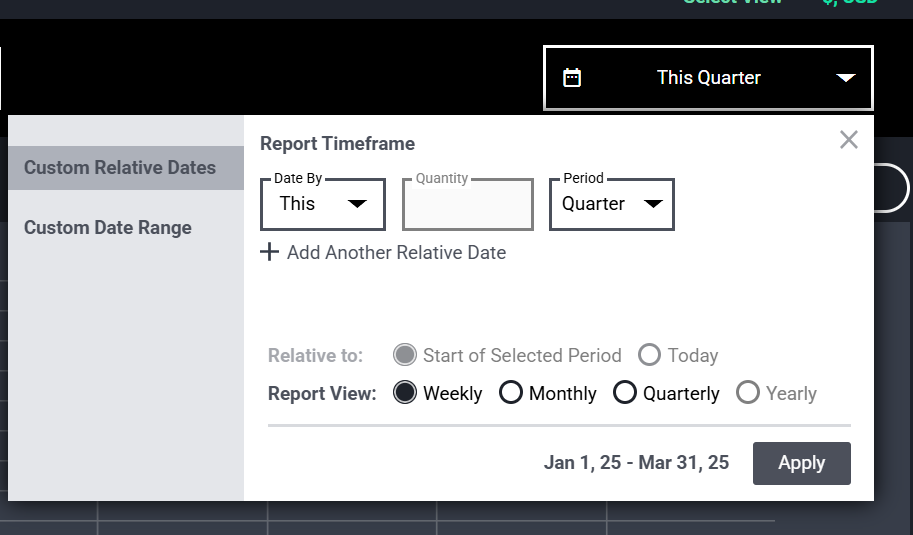This screenshot has height=535, width=913.
Task: Click the Date By arrow icon
Action: point(357,204)
